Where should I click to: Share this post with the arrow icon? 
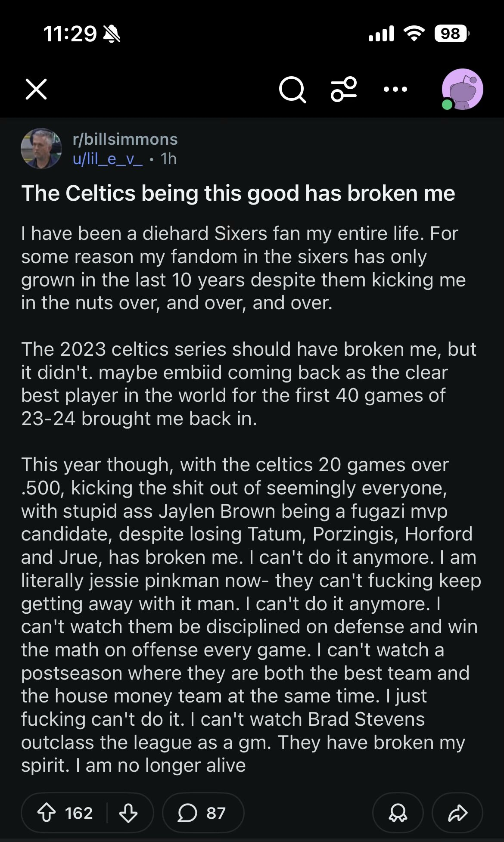coord(457,813)
